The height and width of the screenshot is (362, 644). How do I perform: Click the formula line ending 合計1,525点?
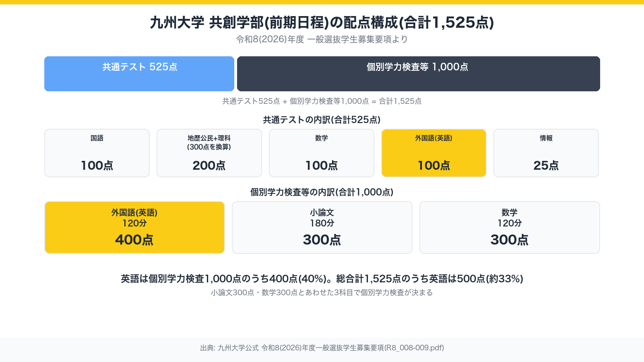click(322, 101)
